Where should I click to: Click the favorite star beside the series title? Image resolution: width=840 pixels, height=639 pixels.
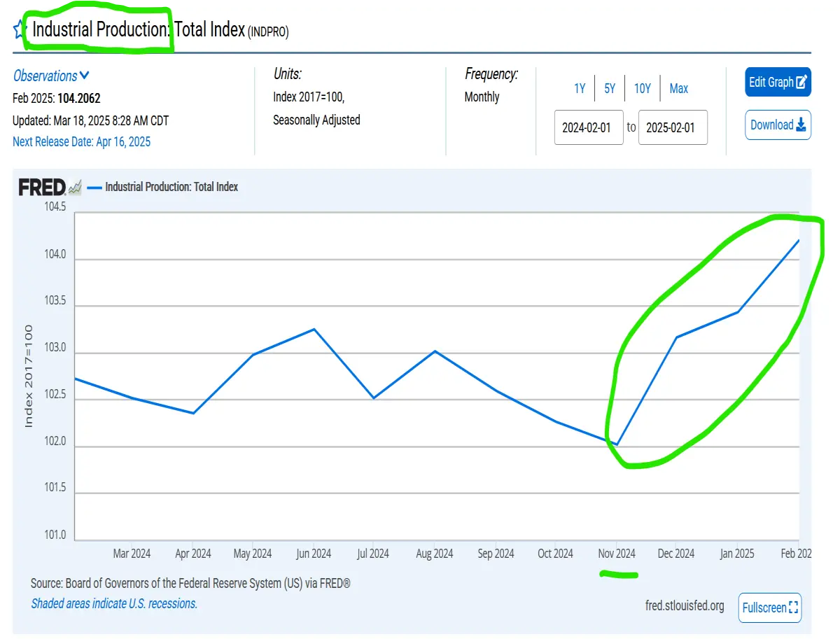pos(20,30)
